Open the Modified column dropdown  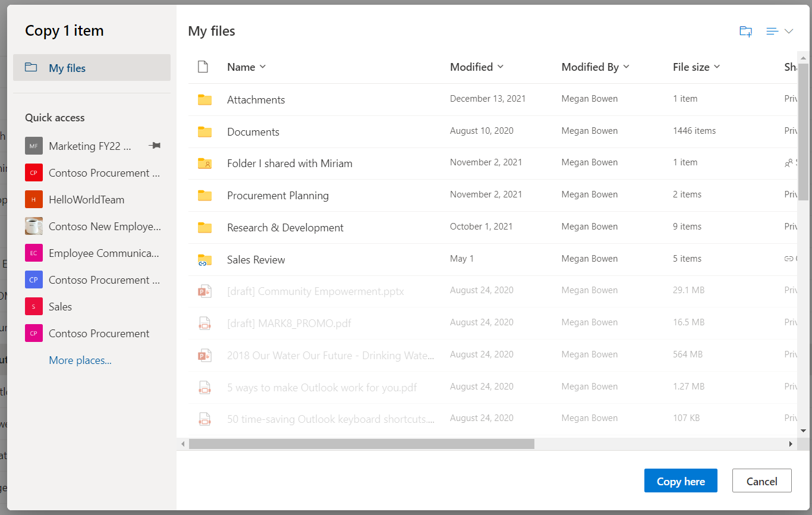(500, 67)
